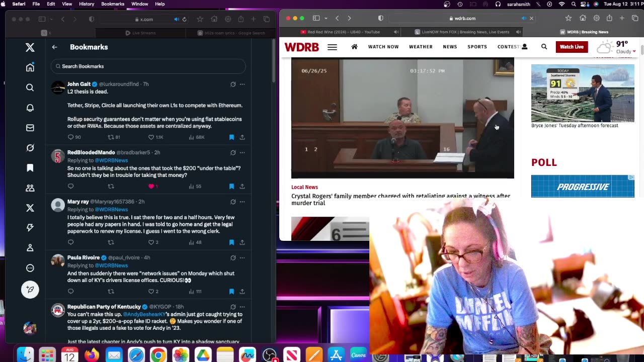Click the compose post feather button

pos(30,290)
